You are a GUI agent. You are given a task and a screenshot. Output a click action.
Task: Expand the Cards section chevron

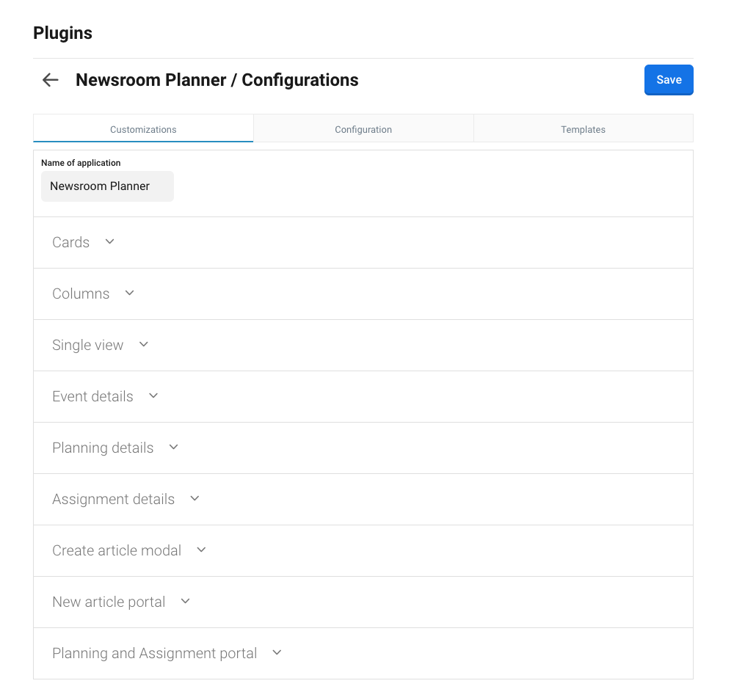click(110, 241)
